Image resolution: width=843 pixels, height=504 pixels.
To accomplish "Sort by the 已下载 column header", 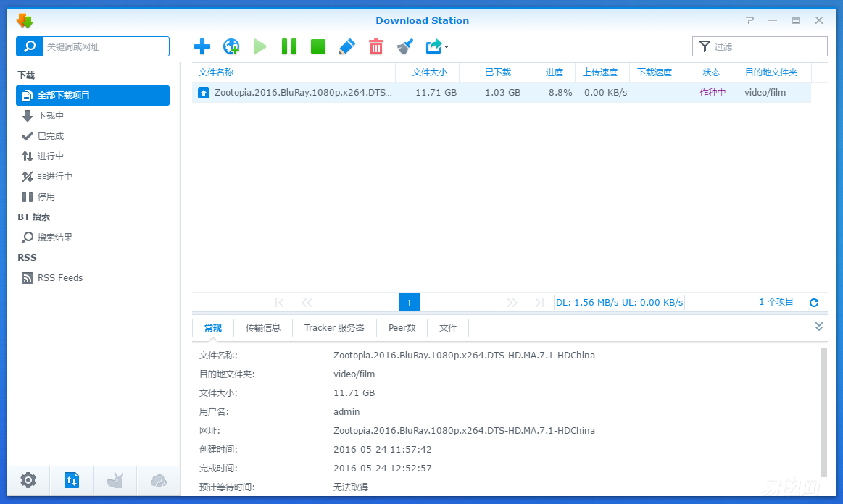I will 491,72.
